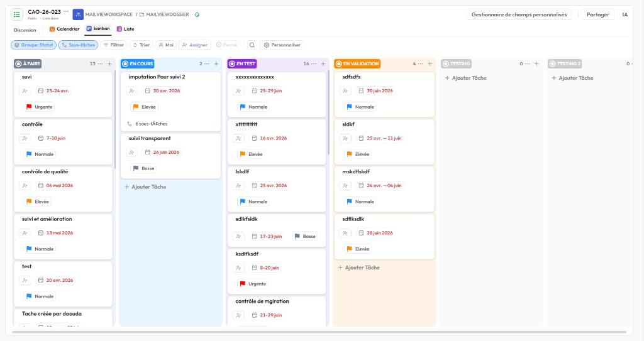
Task: Toggle the Sous-tâches chip
Action: point(78,45)
